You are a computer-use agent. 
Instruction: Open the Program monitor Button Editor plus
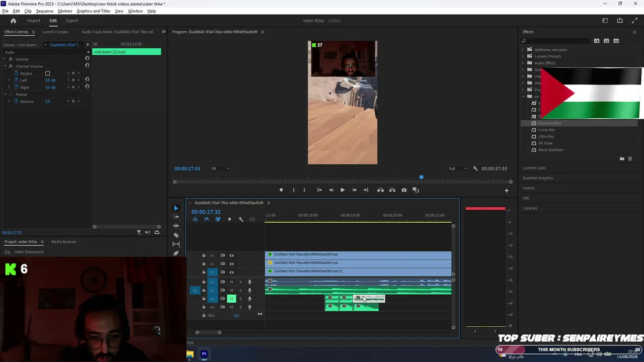pos(507,191)
